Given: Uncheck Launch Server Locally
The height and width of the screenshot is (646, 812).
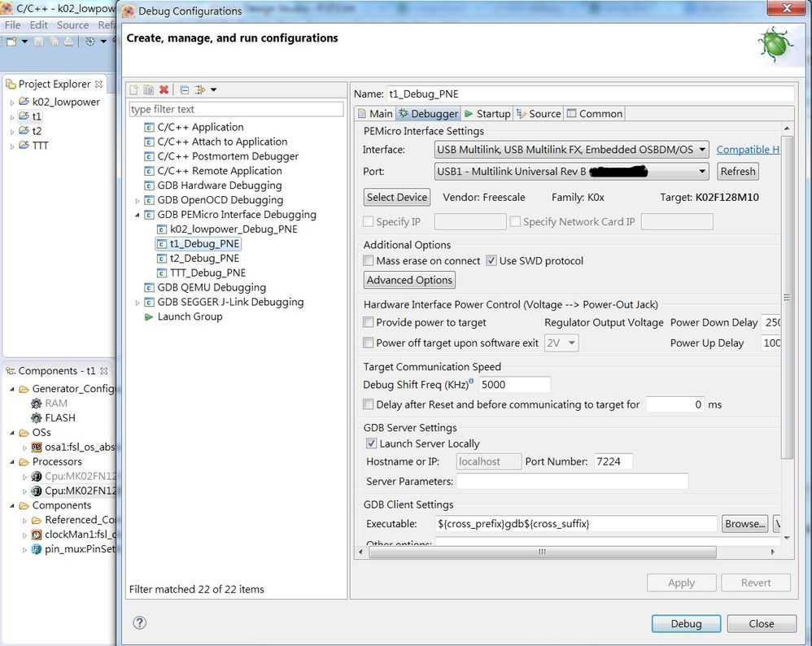Looking at the screenshot, I should click(371, 443).
